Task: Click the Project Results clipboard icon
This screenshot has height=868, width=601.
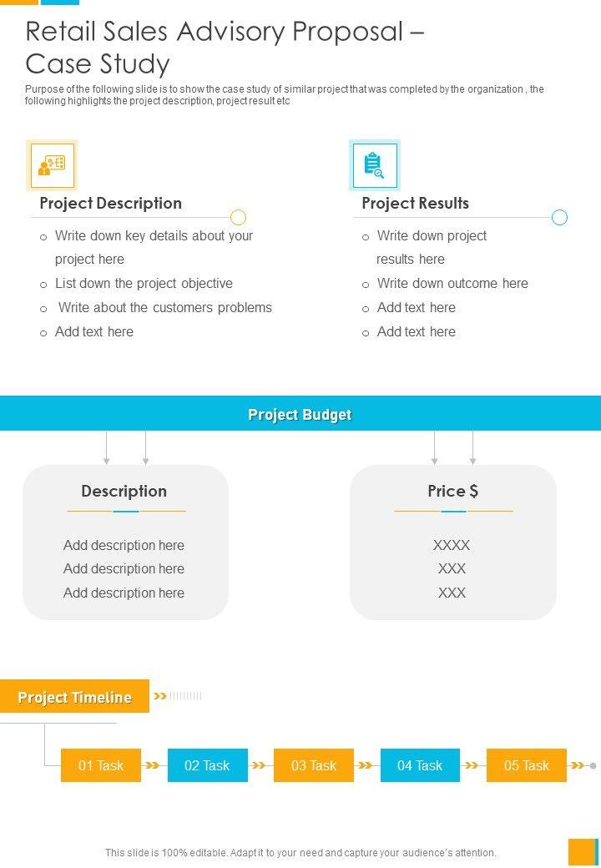Action: click(x=374, y=164)
